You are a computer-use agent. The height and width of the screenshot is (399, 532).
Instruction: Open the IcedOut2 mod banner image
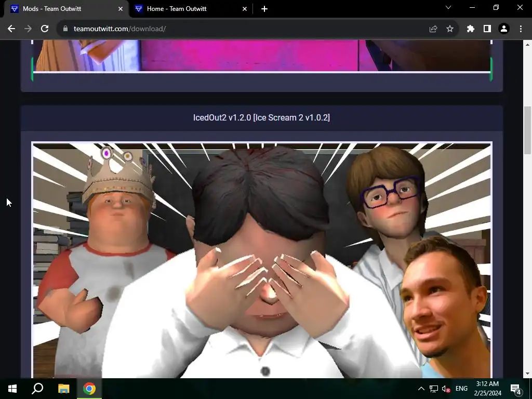tap(262, 260)
